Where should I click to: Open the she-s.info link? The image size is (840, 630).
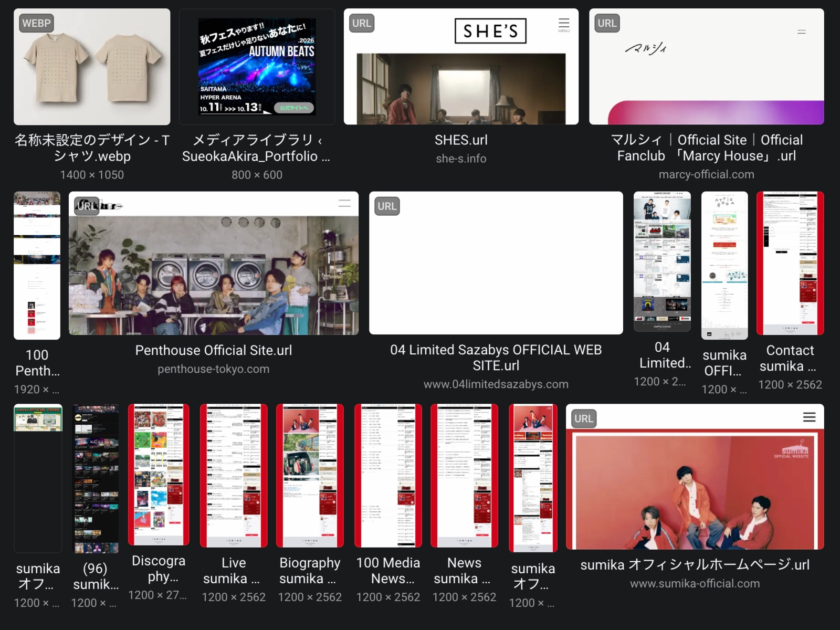click(462, 158)
